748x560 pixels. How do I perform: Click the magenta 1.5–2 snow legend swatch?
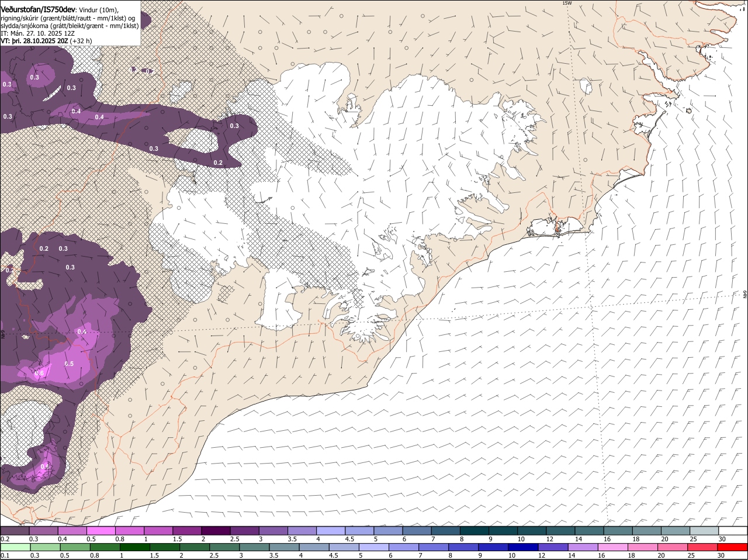point(187,531)
